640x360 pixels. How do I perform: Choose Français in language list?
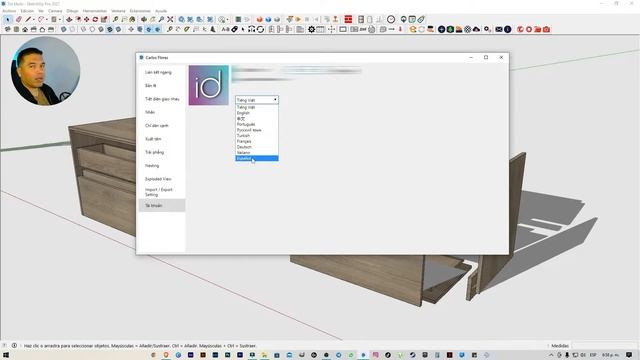(257, 141)
